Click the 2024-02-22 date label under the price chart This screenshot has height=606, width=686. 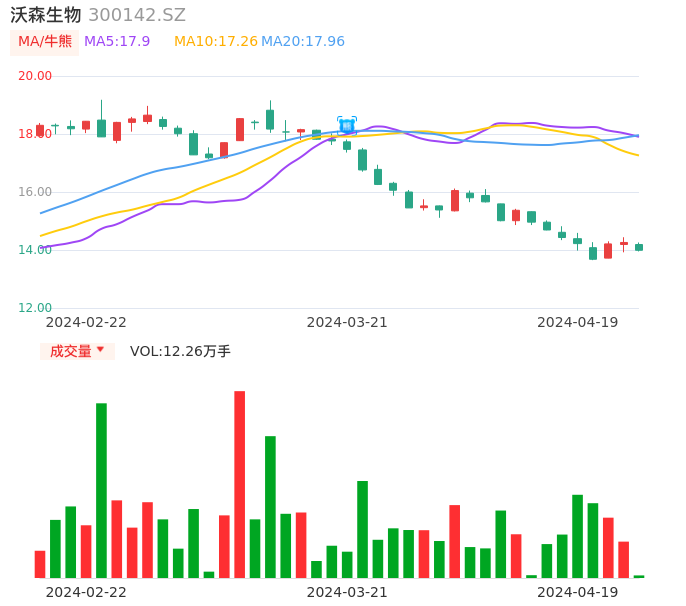pyautogui.click(x=86, y=322)
